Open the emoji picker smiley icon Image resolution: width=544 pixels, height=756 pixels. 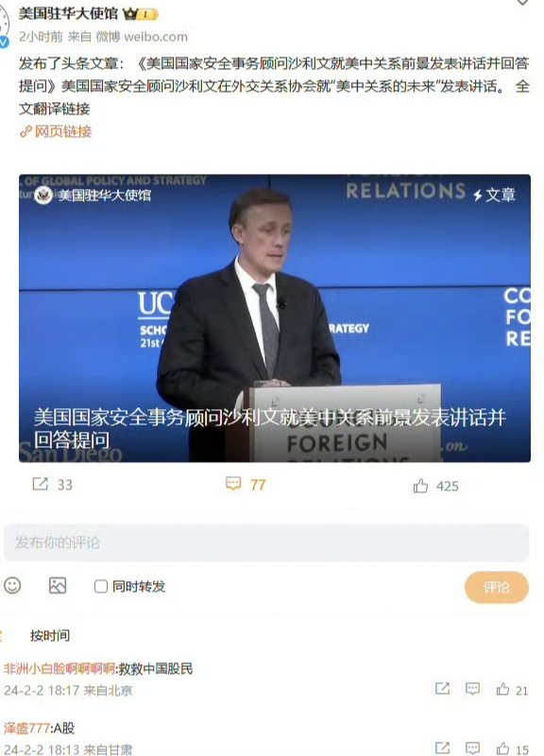tap(12, 586)
